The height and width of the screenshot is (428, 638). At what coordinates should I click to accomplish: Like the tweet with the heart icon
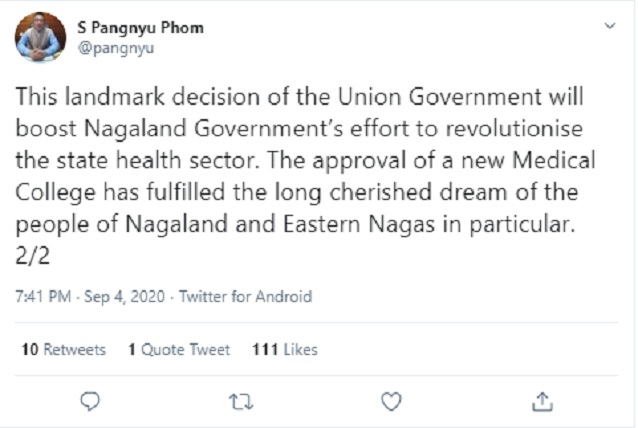[x=392, y=401]
